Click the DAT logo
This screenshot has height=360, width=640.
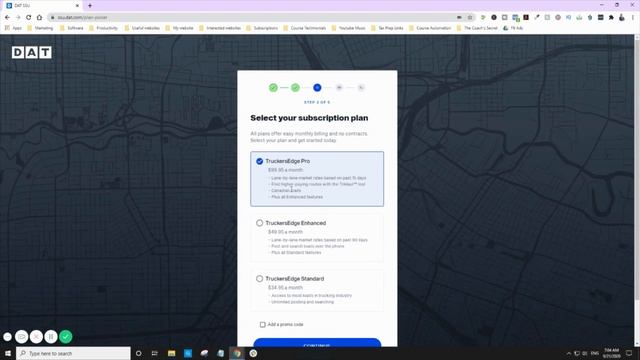click(32, 52)
